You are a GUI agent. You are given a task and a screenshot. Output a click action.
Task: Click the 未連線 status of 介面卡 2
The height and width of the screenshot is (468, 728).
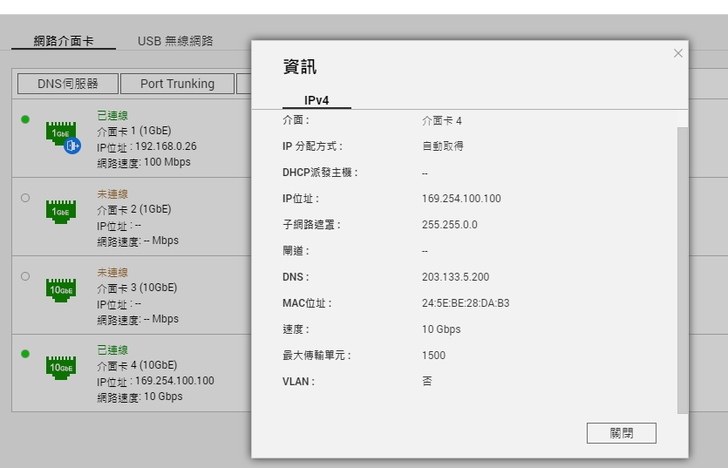point(112,194)
